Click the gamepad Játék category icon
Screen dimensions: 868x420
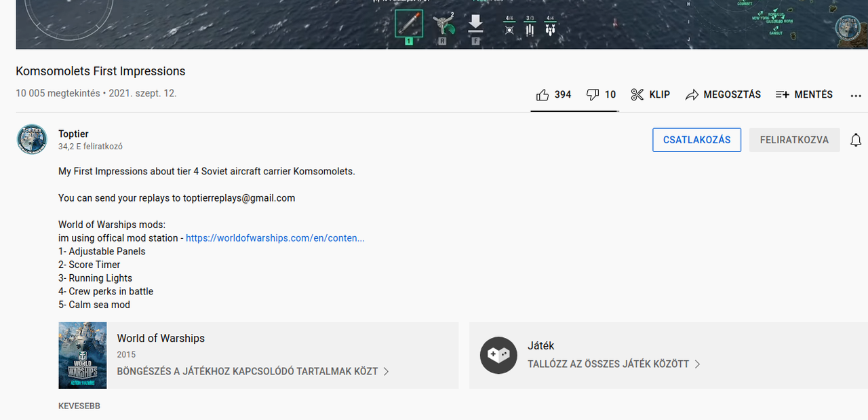coord(498,355)
